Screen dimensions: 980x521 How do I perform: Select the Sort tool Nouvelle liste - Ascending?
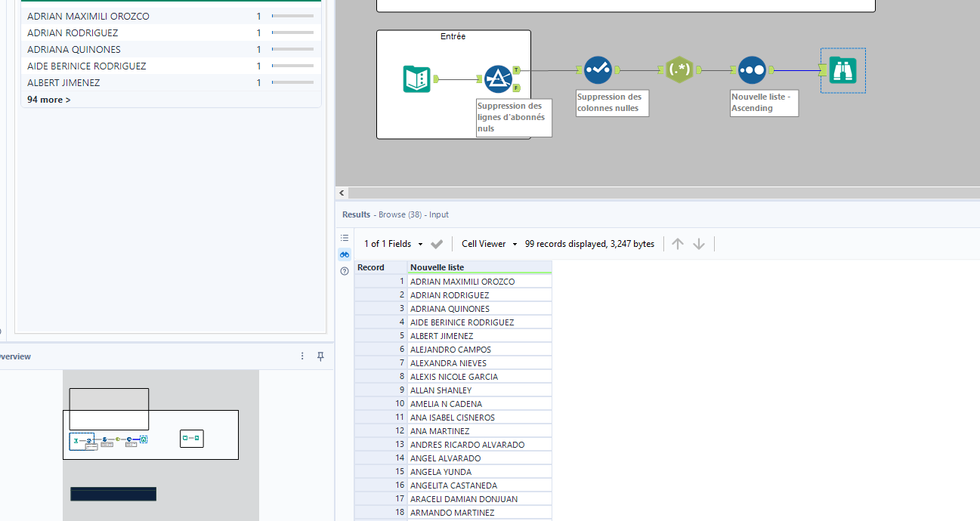[x=753, y=69]
